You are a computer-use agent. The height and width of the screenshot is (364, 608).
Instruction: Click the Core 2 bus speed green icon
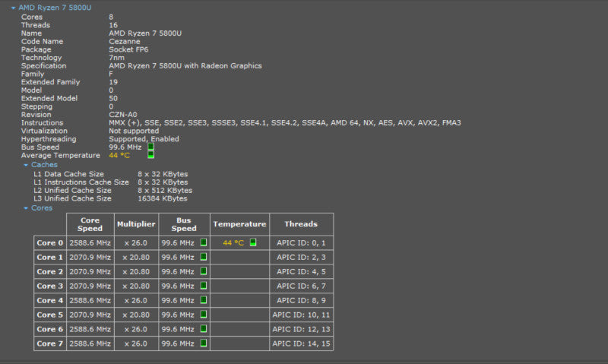[x=203, y=271]
